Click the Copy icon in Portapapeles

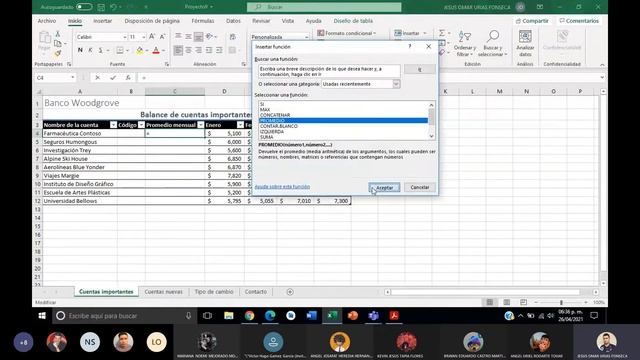(x=58, y=43)
